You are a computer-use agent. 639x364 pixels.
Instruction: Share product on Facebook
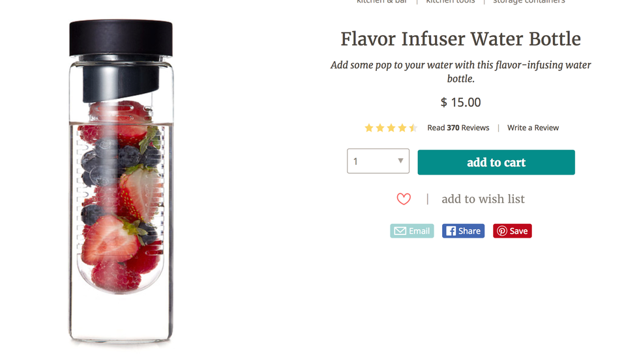[x=463, y=231]
